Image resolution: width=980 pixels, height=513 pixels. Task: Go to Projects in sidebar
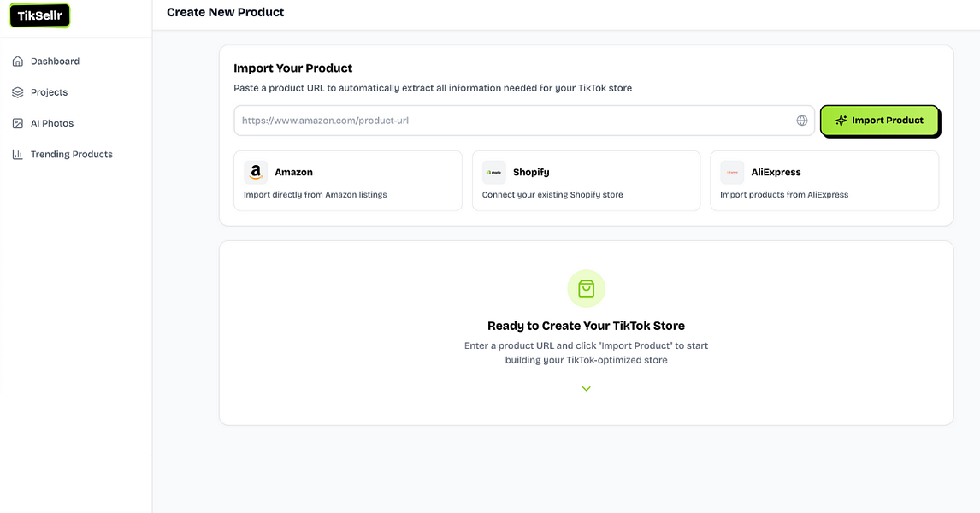[49, 92]
